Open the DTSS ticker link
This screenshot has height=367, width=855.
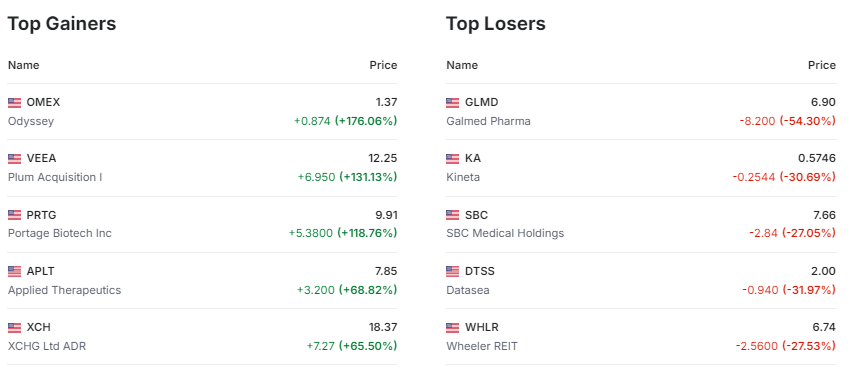(480, 271)
